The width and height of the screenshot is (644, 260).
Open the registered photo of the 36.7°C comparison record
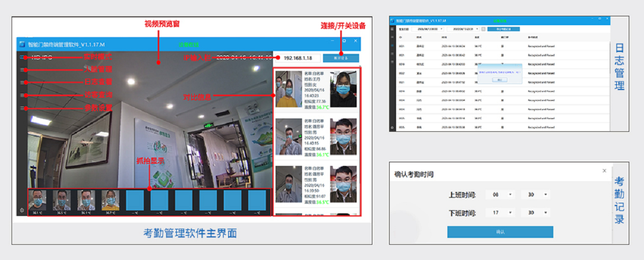(344, 89)
